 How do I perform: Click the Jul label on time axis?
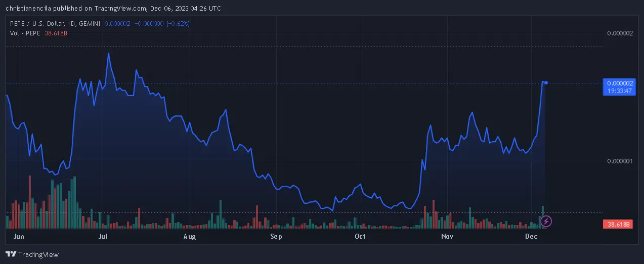pyautogui.click(x=103, y=236)
